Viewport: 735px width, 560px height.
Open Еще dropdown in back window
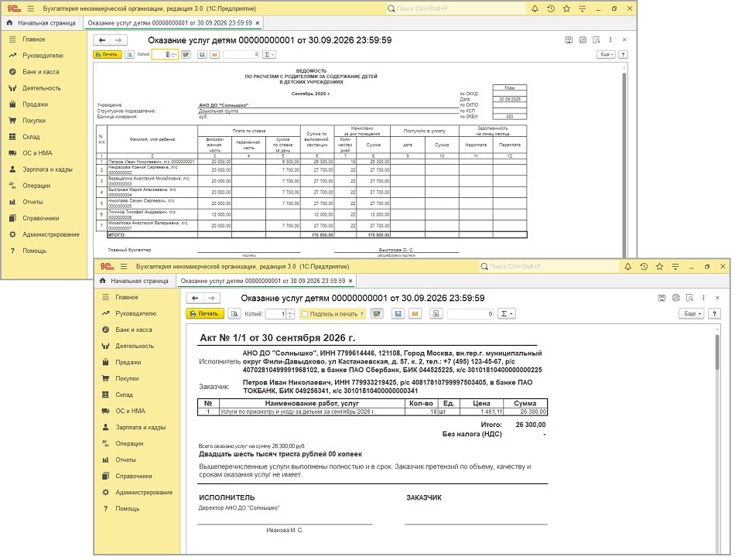607,54
